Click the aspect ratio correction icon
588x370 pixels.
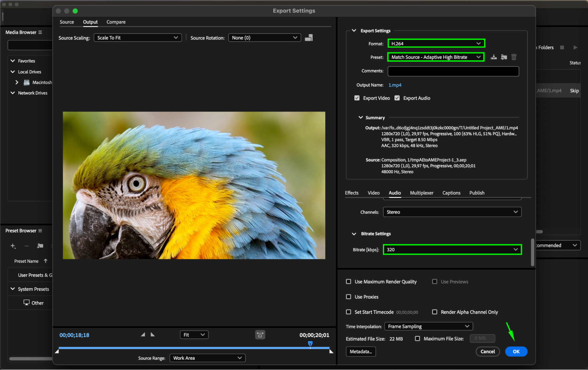[260, 335]
